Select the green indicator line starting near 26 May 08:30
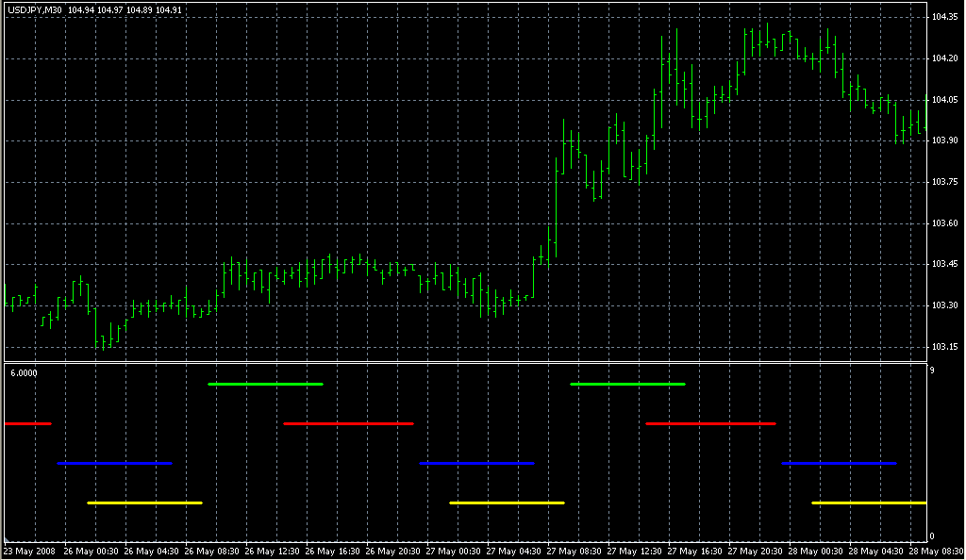This screenshot has height=560, width=966. pos(265,384)
